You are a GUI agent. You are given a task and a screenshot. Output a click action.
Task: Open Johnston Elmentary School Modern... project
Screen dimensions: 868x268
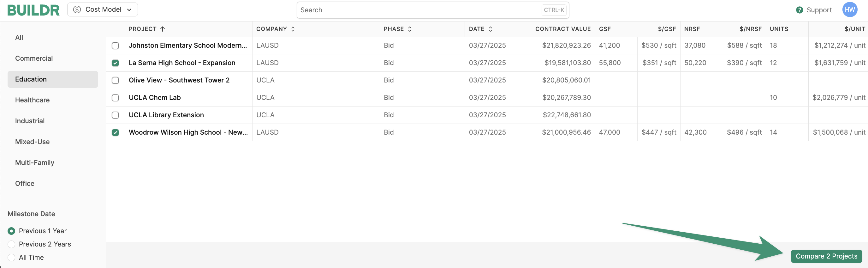188,45
